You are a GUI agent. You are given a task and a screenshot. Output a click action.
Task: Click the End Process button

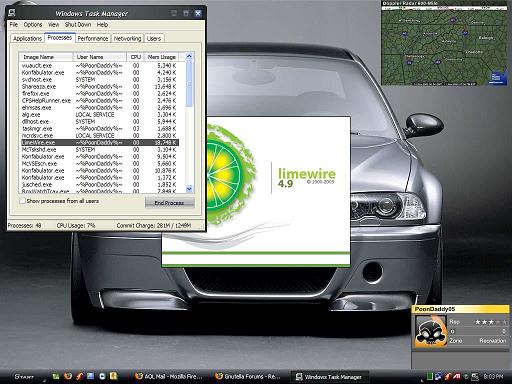click(x=169, y=203)
